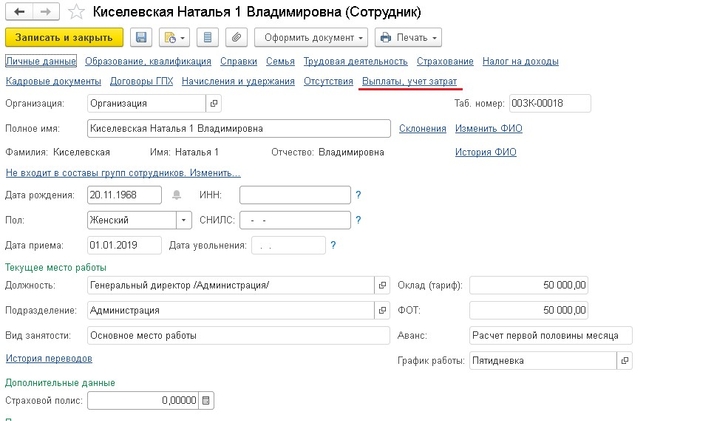Open the Оформить документ dropdown
714x421 pixels.
[310, 38]
